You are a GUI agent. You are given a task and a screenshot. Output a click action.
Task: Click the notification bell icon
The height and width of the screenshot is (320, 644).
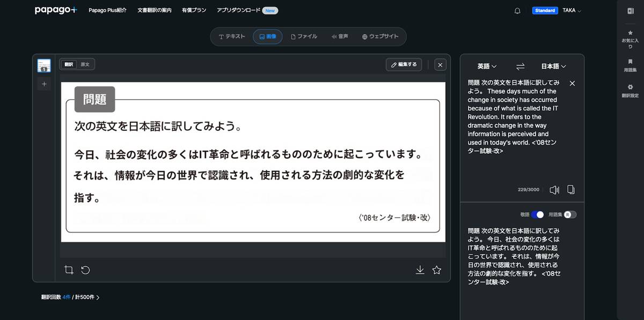[517, 10]
